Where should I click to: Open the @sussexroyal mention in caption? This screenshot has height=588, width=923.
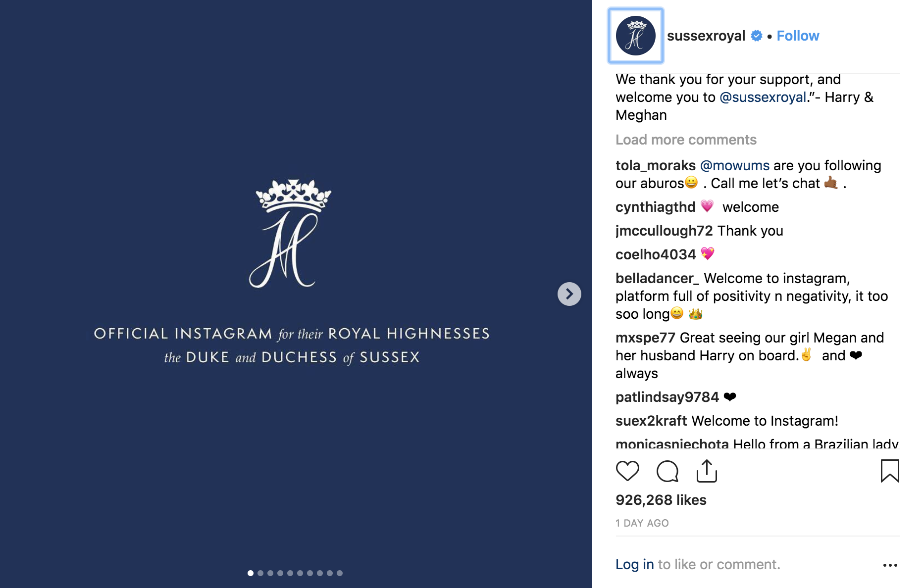coord(763,97)
